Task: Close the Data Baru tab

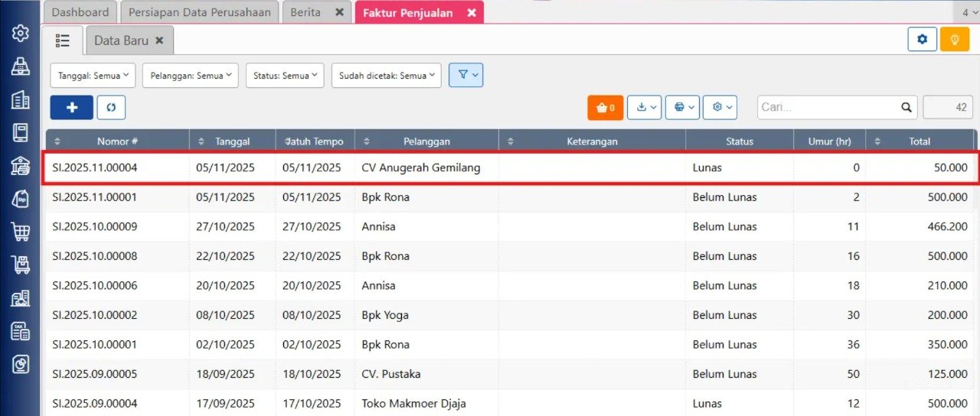Action: pos(159,41)
